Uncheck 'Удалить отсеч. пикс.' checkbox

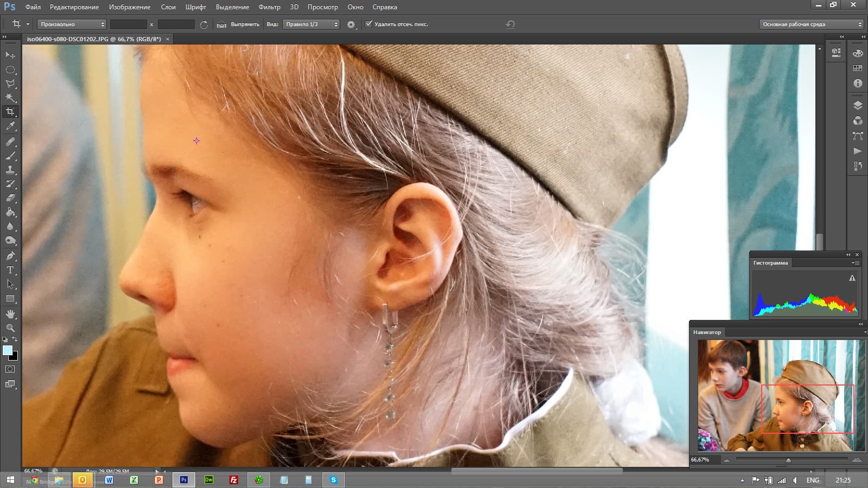point(369,24)
